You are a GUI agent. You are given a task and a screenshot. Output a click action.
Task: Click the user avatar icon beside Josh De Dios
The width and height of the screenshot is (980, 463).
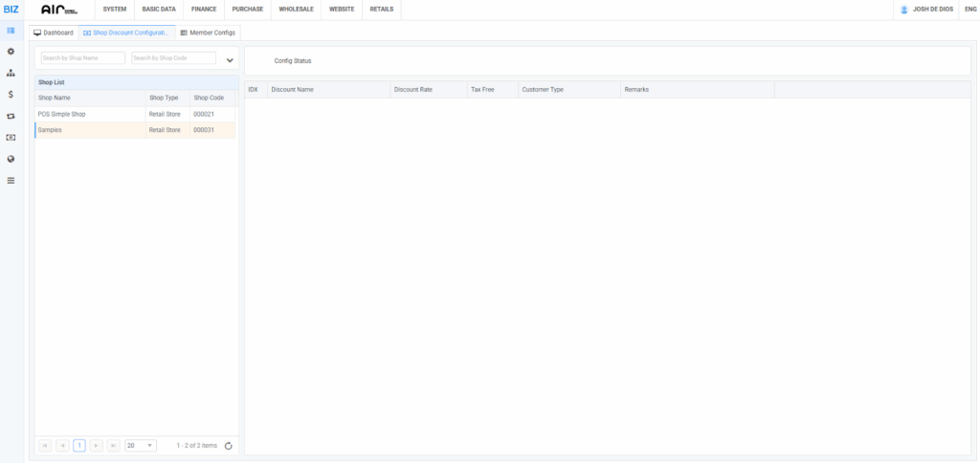click(904, 10)
